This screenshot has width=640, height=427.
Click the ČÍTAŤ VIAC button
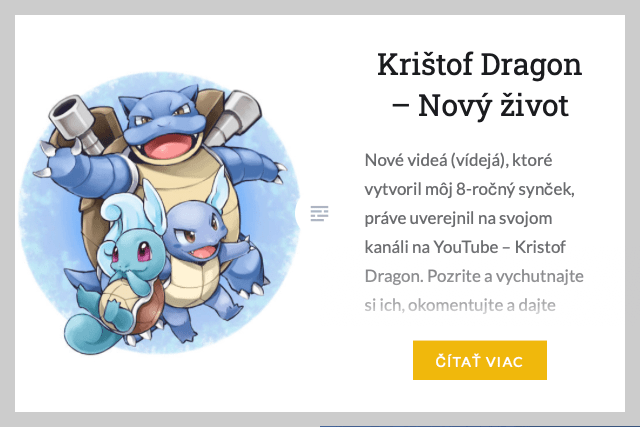click(480, 360)
